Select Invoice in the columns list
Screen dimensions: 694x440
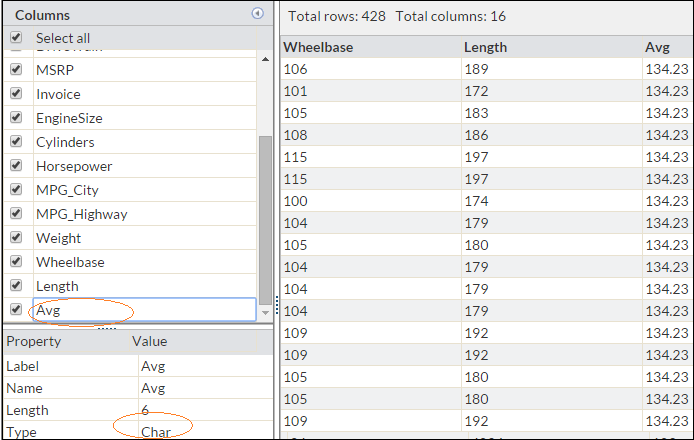click(x=58, y=94)
